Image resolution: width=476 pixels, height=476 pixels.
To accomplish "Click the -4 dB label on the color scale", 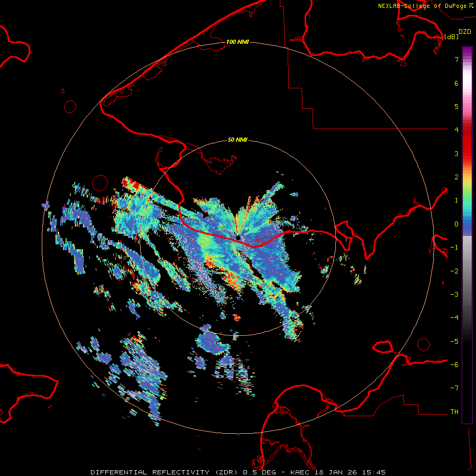I will (454, 318).
